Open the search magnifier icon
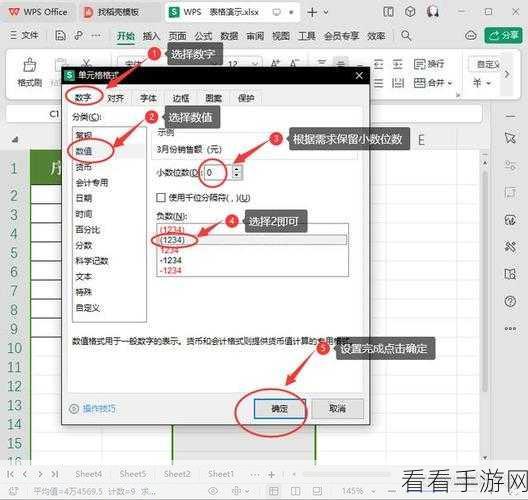 point(406,35)
